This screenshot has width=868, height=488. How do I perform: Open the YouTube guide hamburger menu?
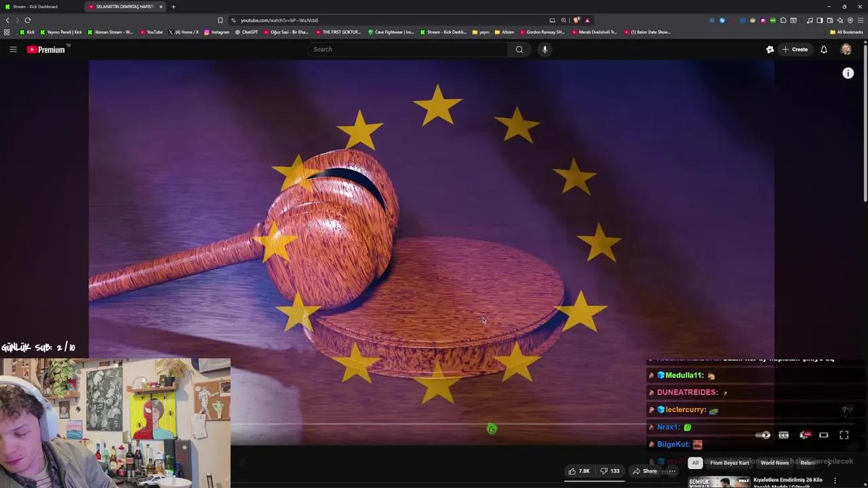13,49
